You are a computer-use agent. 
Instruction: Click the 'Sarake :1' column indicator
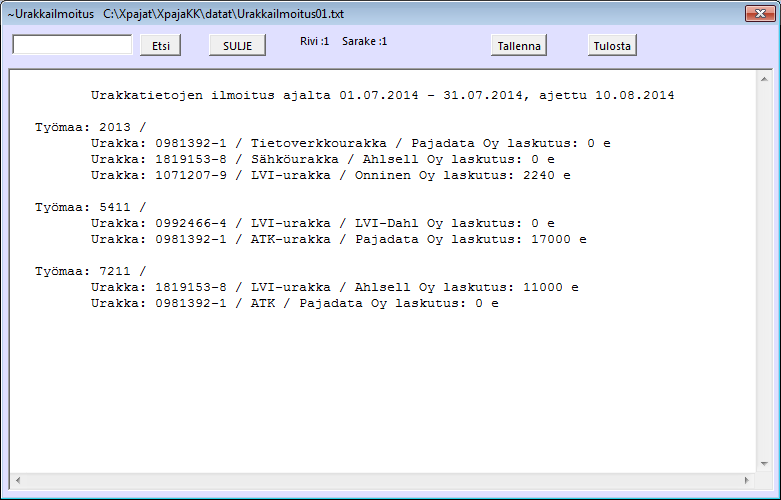365,41
